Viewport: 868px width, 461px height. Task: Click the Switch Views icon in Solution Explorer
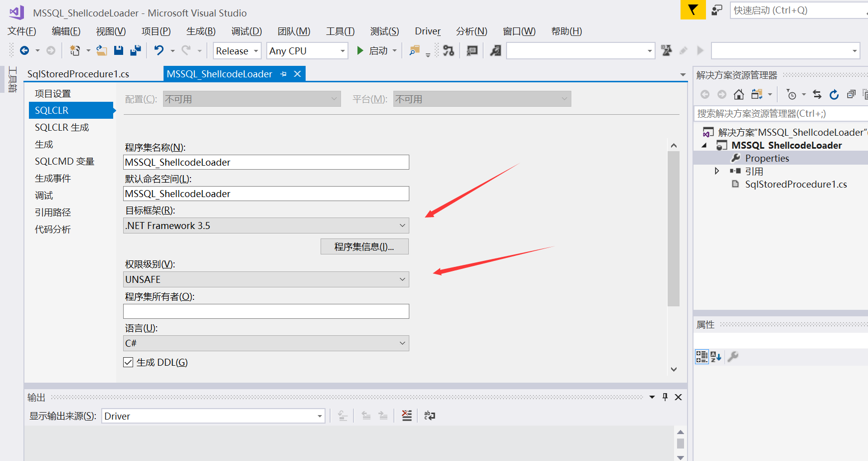click(757, 94)
